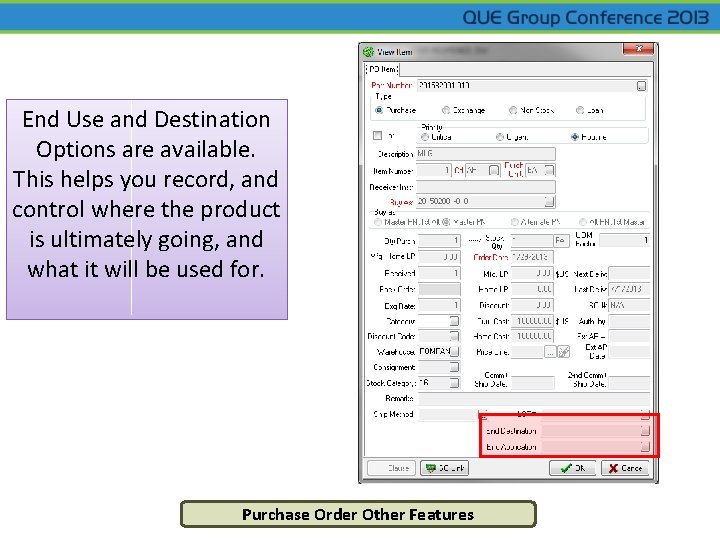Open the End Destination lookup button
Image resolution: width=720 pixels, height=540 pixels.
(645, 431)
